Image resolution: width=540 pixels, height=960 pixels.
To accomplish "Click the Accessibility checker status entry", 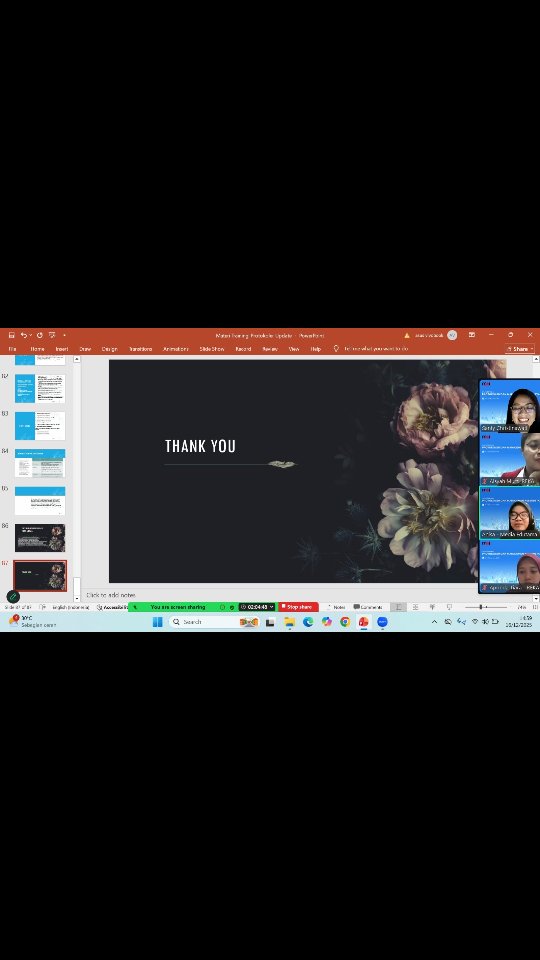I will click(113, 607).
